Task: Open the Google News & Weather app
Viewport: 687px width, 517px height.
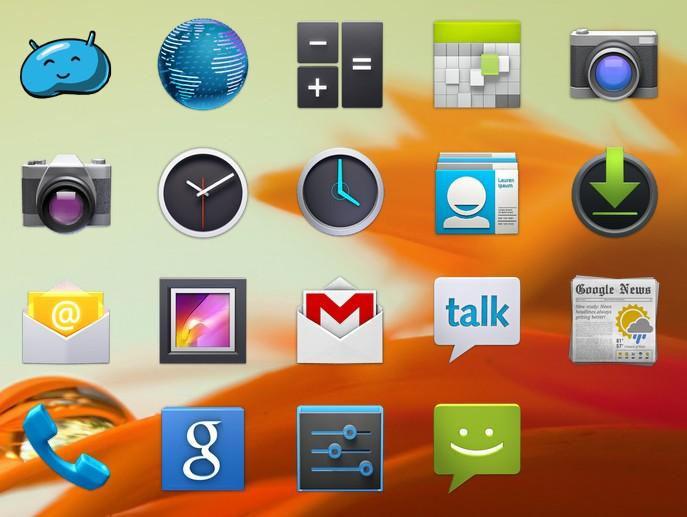Action: [x=614, y=320]
